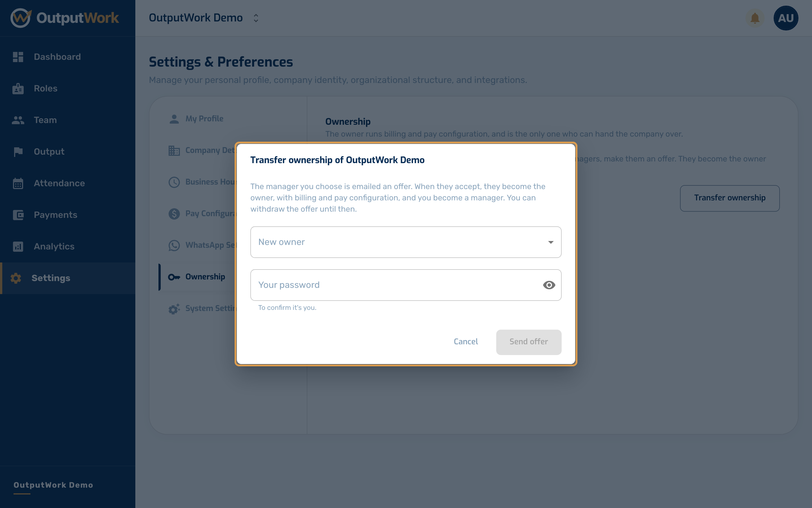Open the notifications bell
The image size is (812, 508).
[x=754, y=18]
